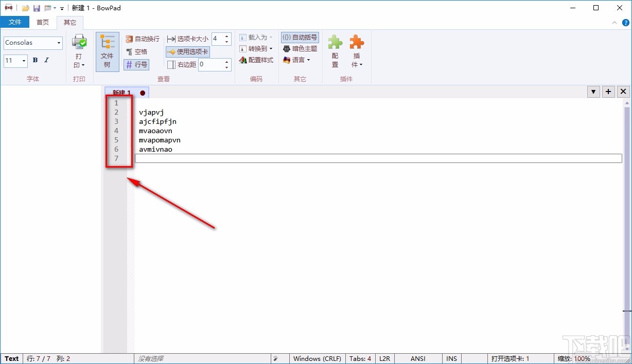Click the tab size value field
632x364 pixels.
tap(217, 39)
